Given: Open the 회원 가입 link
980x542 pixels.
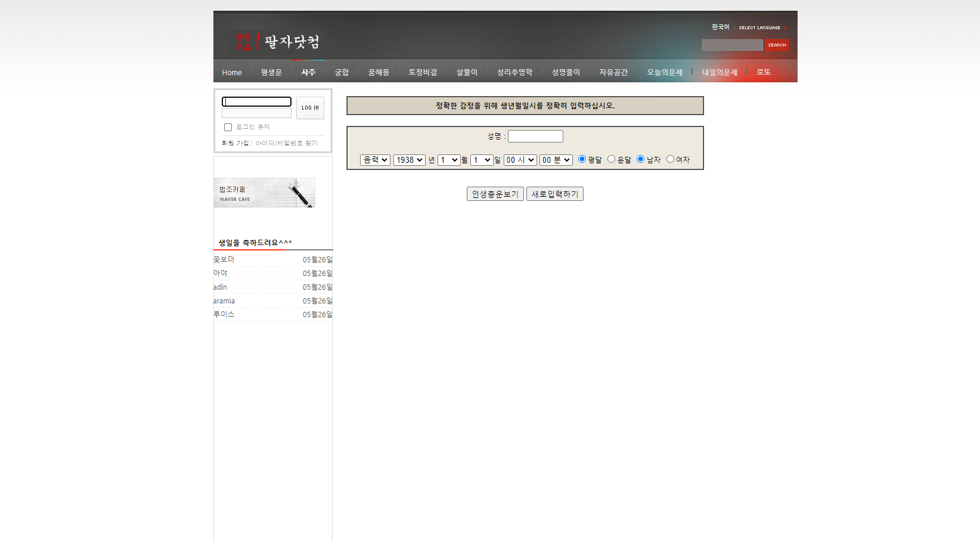Looking at the screenshot, I should (235, 143).
